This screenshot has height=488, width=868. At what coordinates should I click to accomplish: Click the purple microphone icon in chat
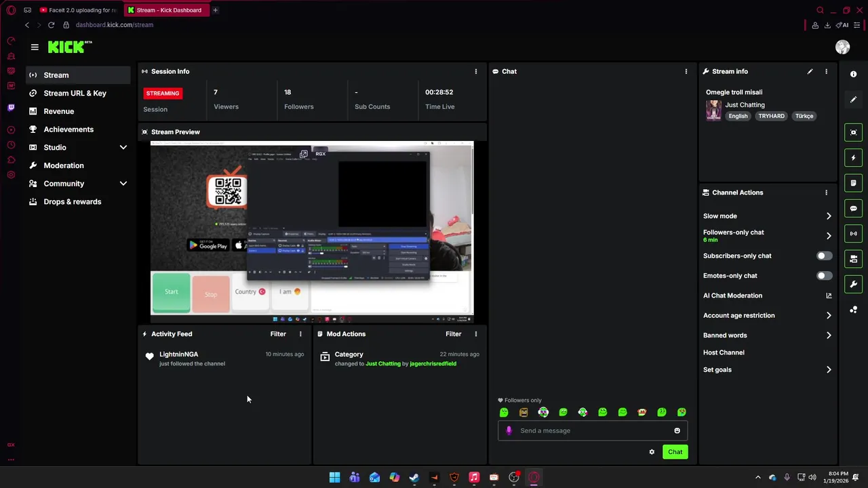click(x=509, y=430)
